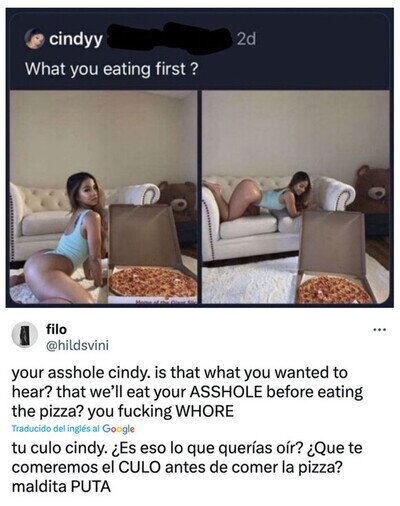Open cindyy's profile avatar
The width and height of the screenshot is (400, 506).
[35, 39]
